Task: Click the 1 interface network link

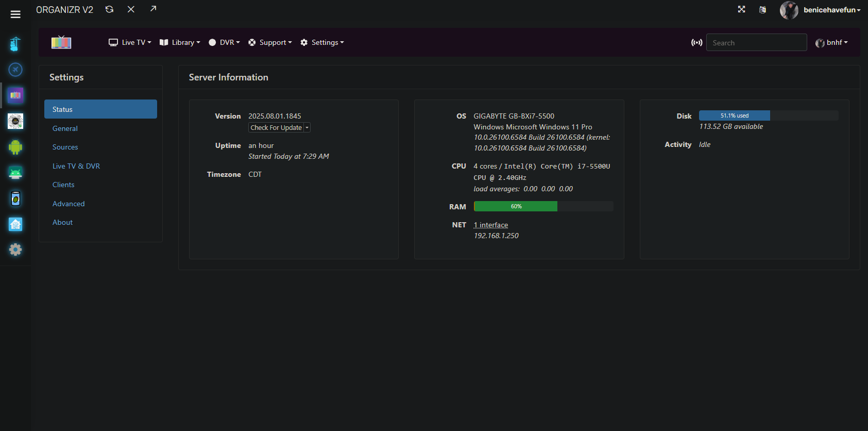Action: (x=491, y=225)
